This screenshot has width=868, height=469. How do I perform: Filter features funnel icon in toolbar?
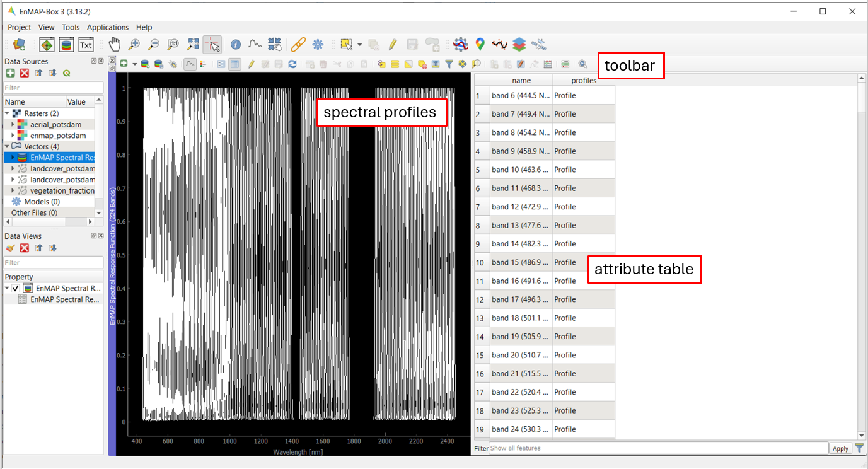[x=449, y=64]
